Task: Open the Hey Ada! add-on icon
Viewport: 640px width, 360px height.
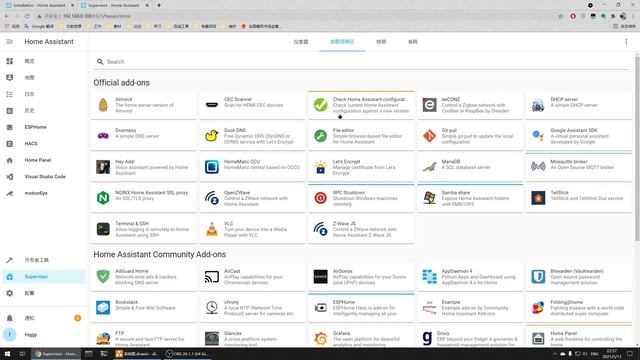Action: (x=103, y=167)
